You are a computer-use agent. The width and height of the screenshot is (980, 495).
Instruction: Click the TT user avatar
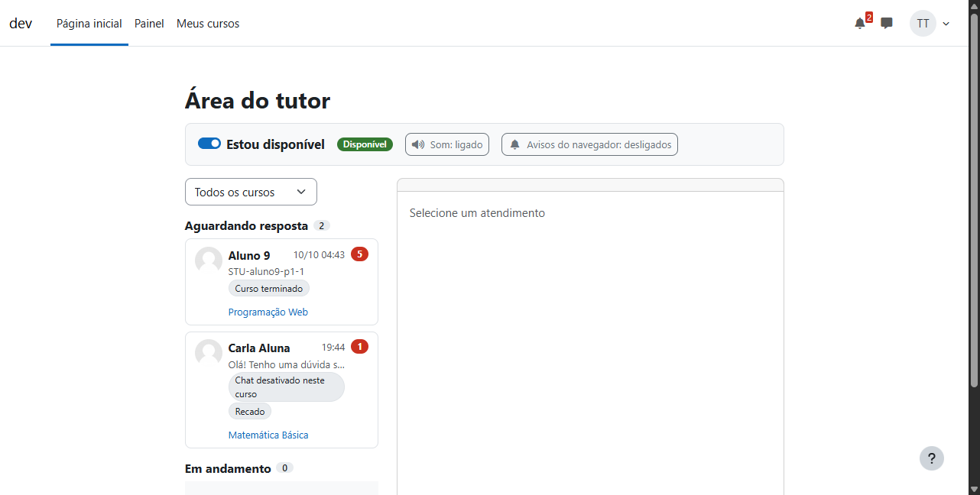pyautogui.click(x=923, y=24)
